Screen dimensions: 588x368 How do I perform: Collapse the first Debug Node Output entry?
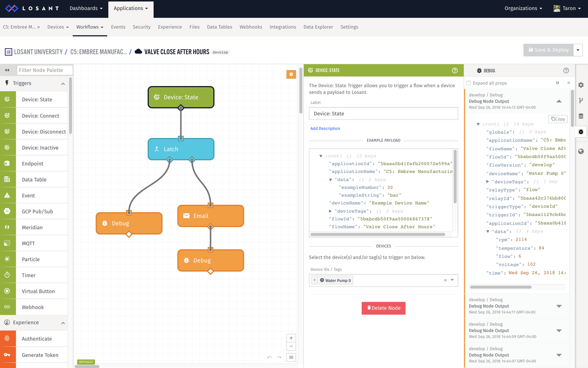click(x=559, y=101)
